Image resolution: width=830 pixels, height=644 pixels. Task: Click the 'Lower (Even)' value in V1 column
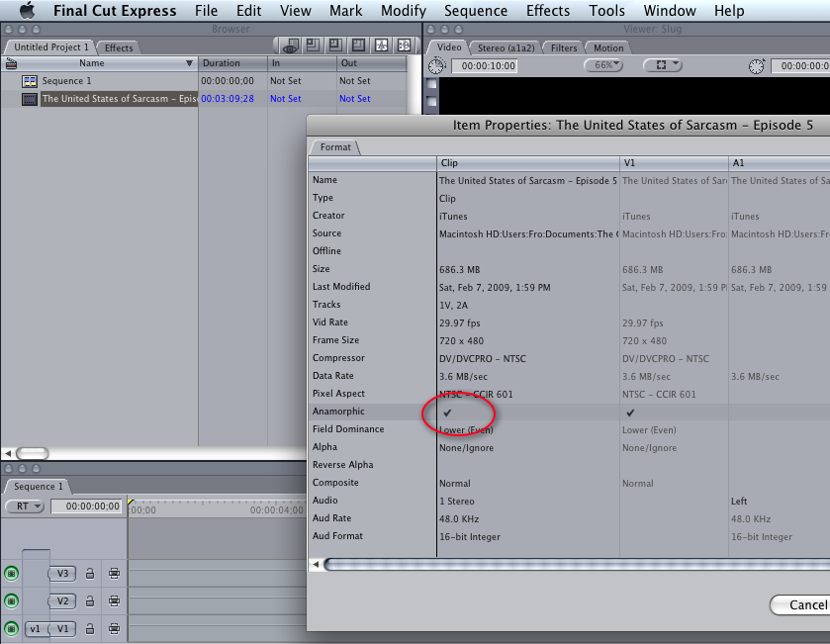pos(649,430)
